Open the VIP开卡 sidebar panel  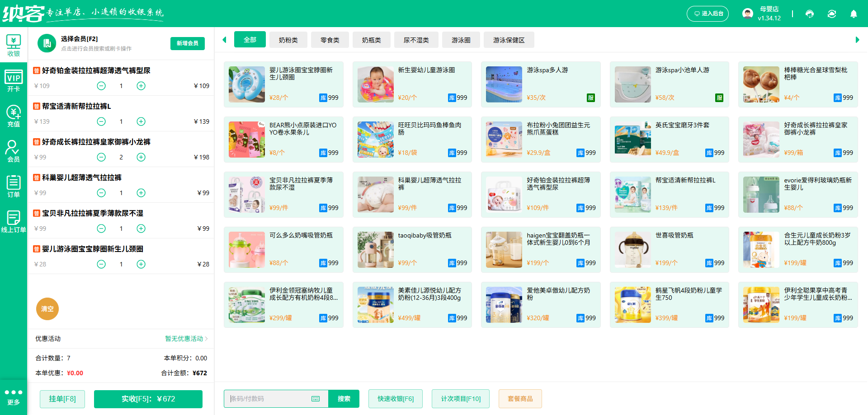tap(14, 80)
